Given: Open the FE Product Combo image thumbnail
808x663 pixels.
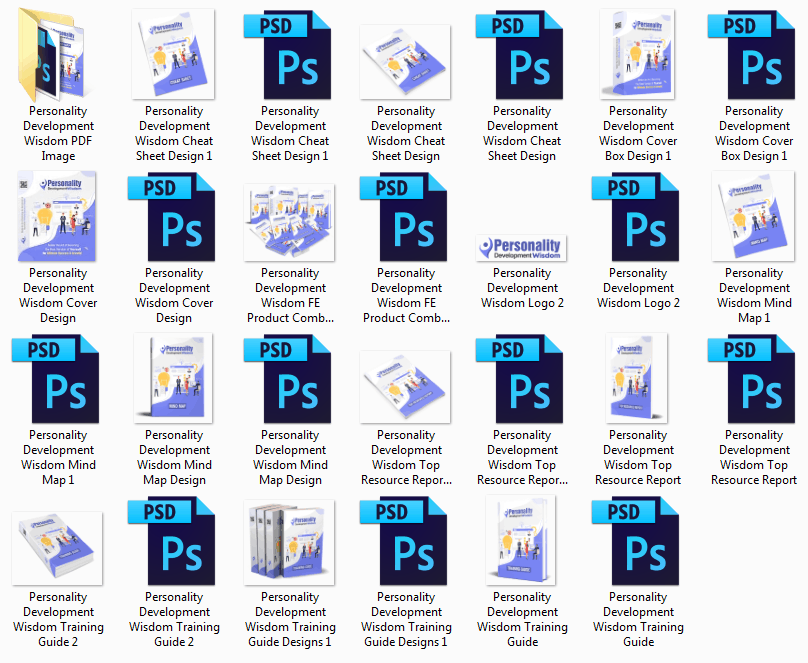Looking at the screenshot, I should tap(290, 215).
